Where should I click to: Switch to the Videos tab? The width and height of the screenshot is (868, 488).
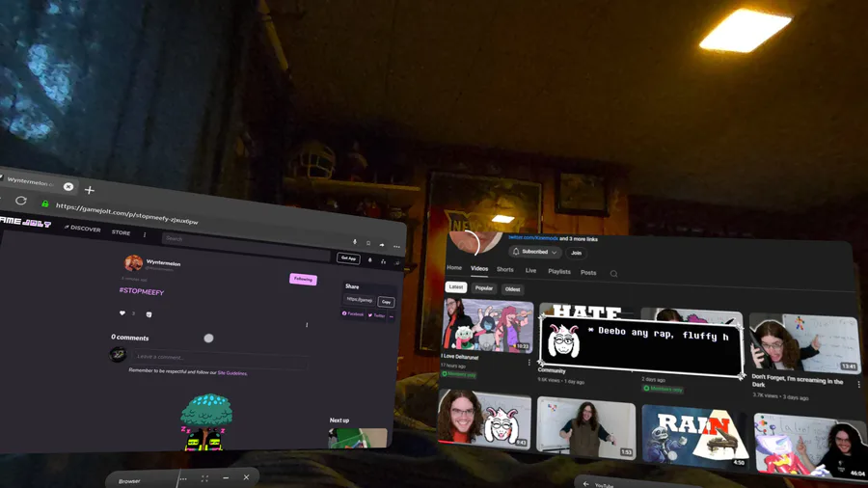[479, 268]
